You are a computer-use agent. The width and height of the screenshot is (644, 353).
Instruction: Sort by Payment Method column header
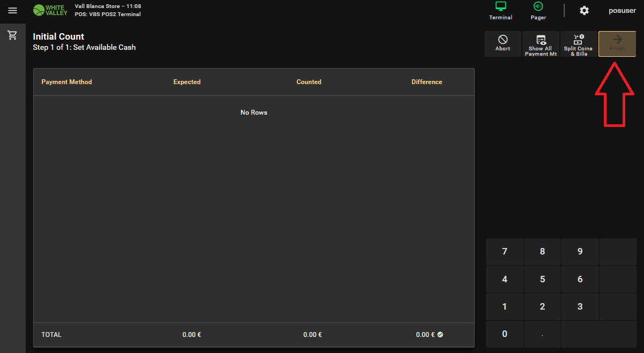pos(67,82)
